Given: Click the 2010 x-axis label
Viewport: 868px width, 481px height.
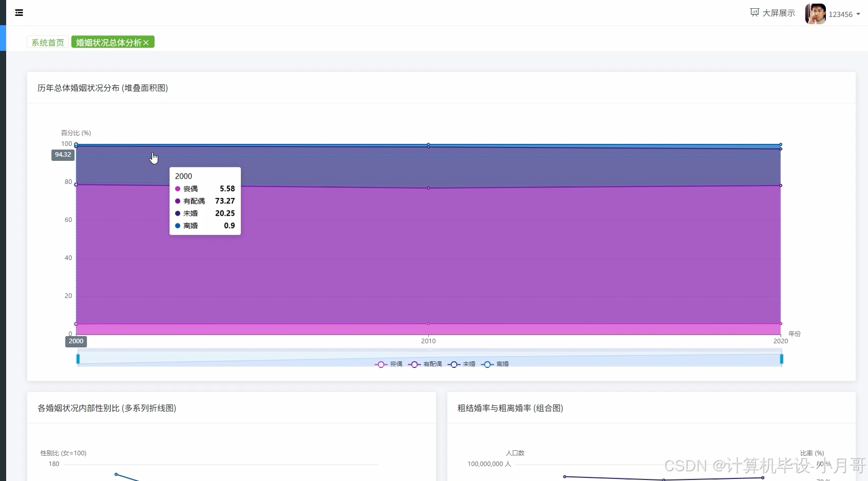Looking at the screenshot, I should [x=428, y=341].
